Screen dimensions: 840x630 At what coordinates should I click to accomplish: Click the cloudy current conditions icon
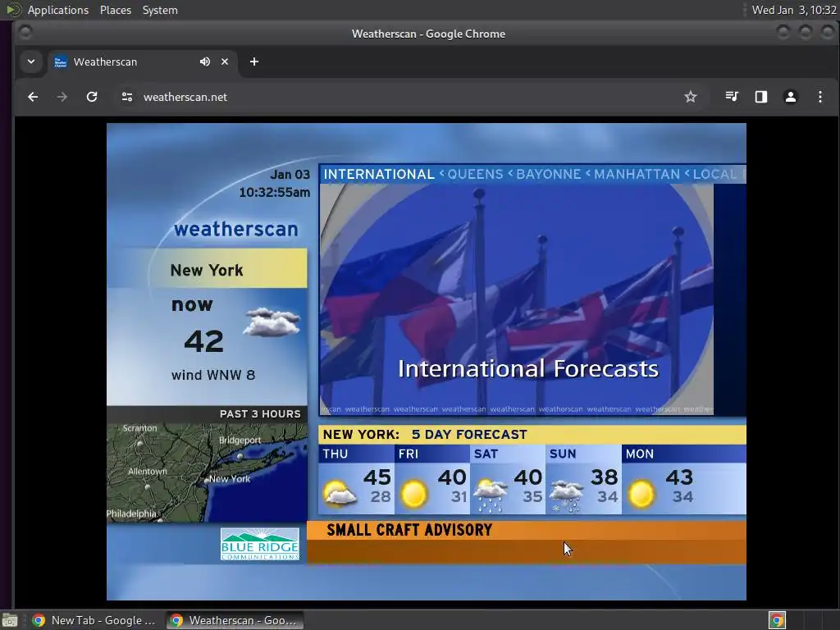[272, 322]
